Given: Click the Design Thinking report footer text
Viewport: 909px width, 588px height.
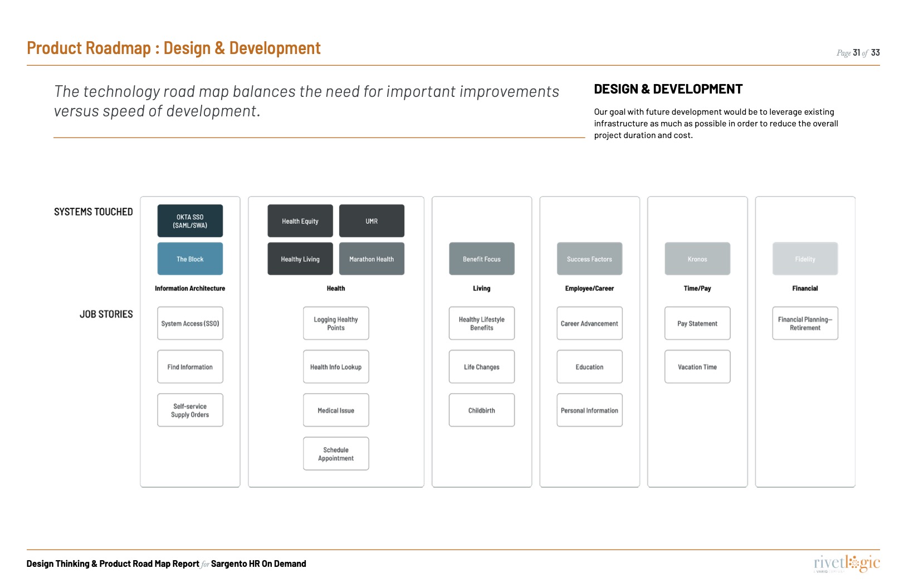Looking at the screenshot, I should [x=166, y=564].
